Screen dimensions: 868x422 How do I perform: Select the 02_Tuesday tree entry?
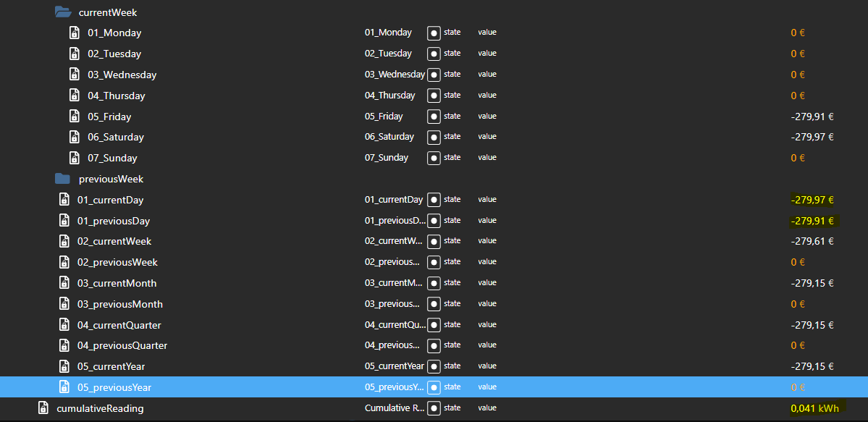coord(114,54)
